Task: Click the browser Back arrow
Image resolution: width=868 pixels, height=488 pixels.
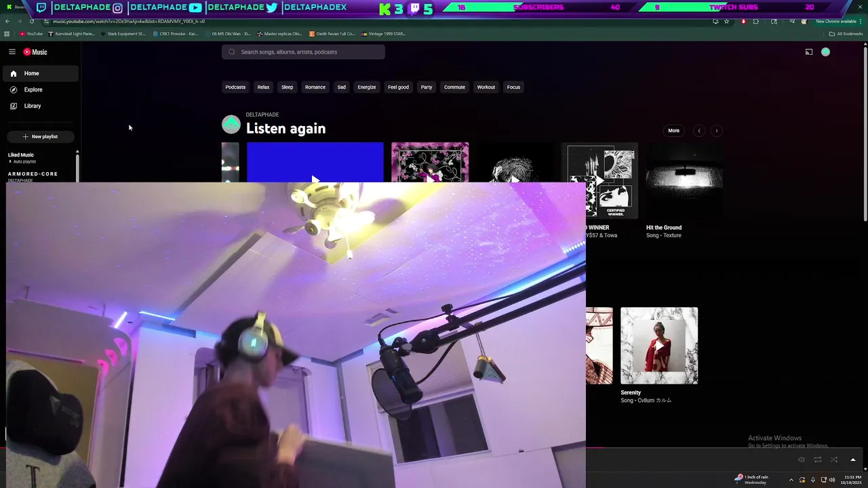Action: coord(7,21)
